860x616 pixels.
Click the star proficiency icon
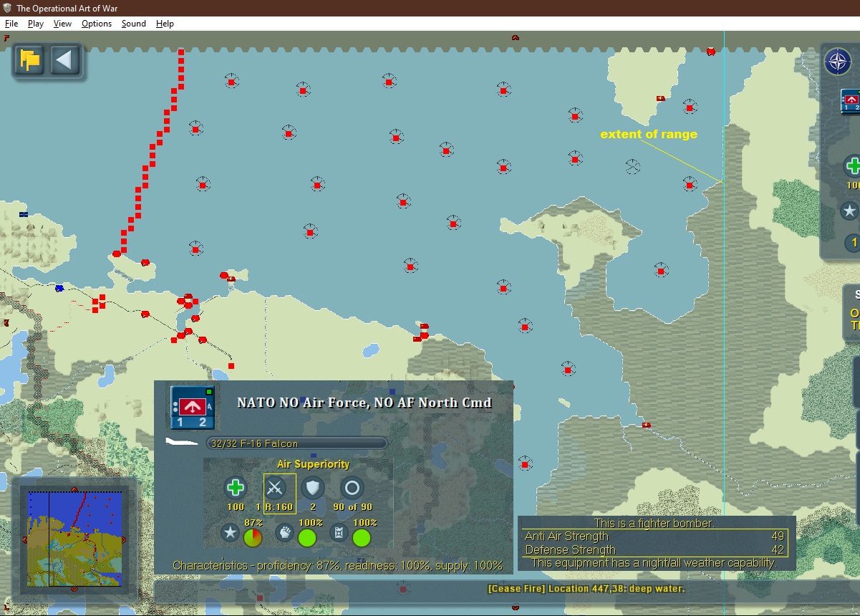tap(230, 533)
